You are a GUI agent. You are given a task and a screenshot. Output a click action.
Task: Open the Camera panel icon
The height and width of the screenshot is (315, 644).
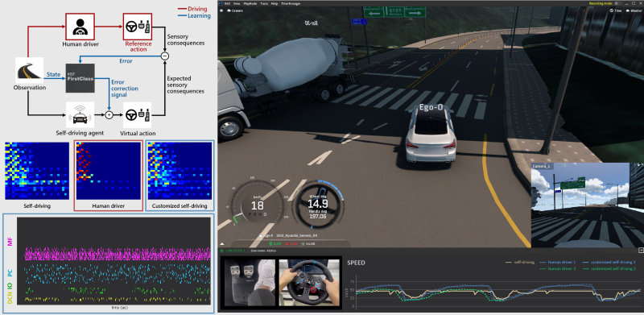coord(229,10)
